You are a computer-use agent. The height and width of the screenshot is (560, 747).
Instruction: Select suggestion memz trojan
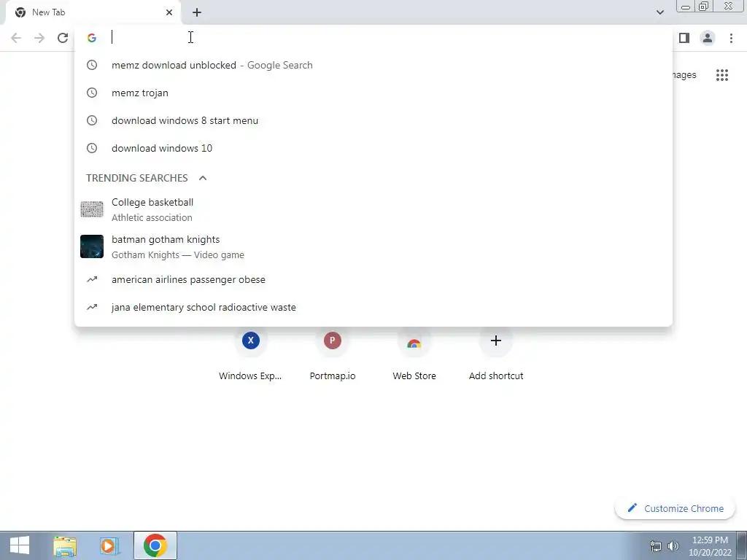tap(373, 93)
